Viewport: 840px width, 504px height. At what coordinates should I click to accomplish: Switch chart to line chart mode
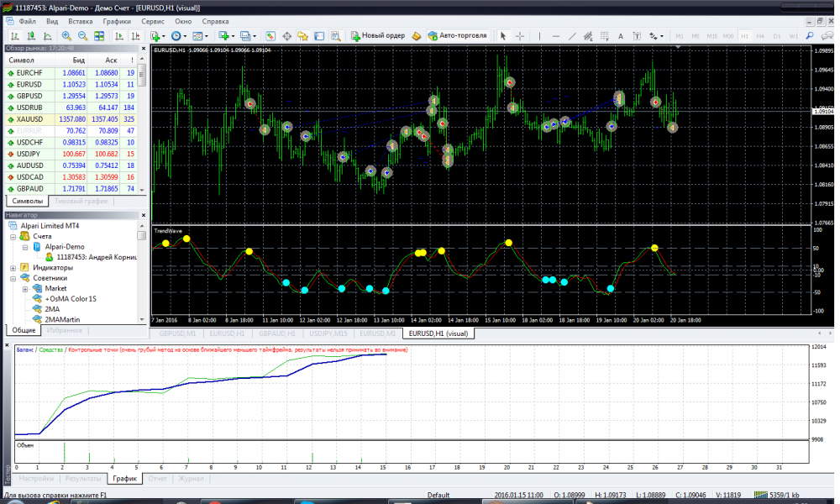48,36
